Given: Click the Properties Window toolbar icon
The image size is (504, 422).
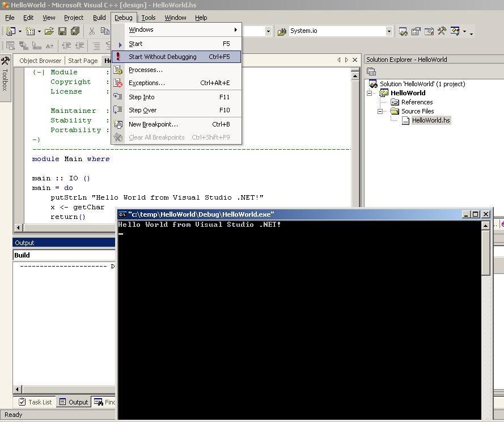Looking at the screenshot, I should (416, 31).
